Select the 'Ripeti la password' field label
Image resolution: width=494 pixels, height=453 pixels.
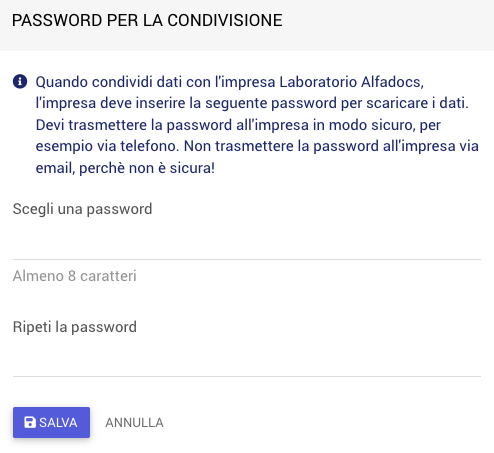(x=75, y=327)
